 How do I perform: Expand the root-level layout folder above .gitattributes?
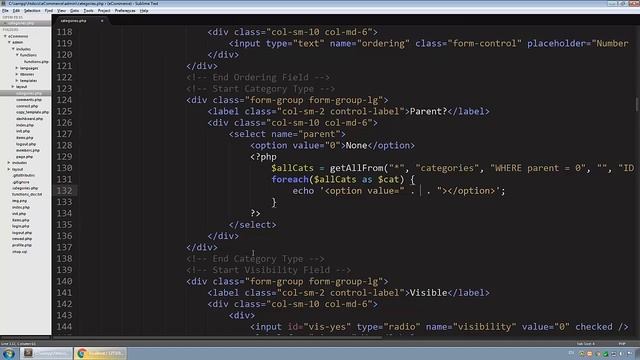[9, 169]
